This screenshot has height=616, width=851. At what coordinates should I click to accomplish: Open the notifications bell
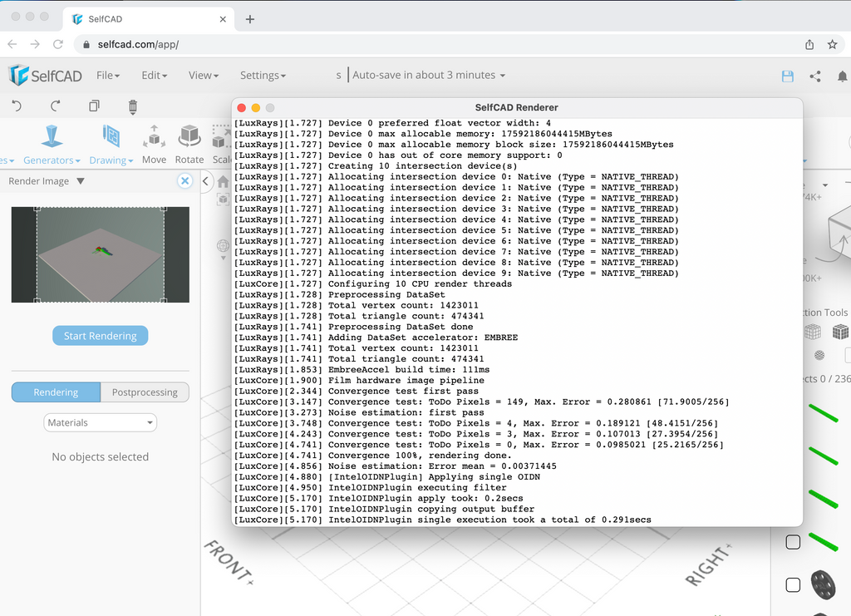point(842,76)
